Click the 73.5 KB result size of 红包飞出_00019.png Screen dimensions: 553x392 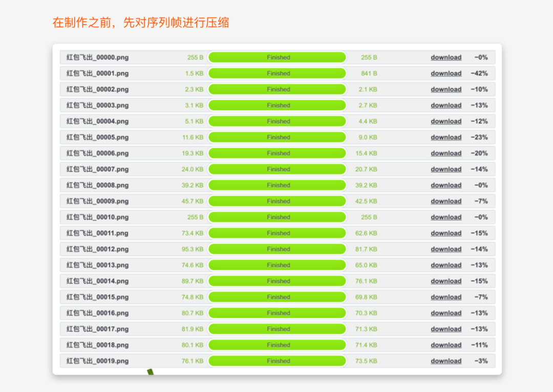coord(368,361)
